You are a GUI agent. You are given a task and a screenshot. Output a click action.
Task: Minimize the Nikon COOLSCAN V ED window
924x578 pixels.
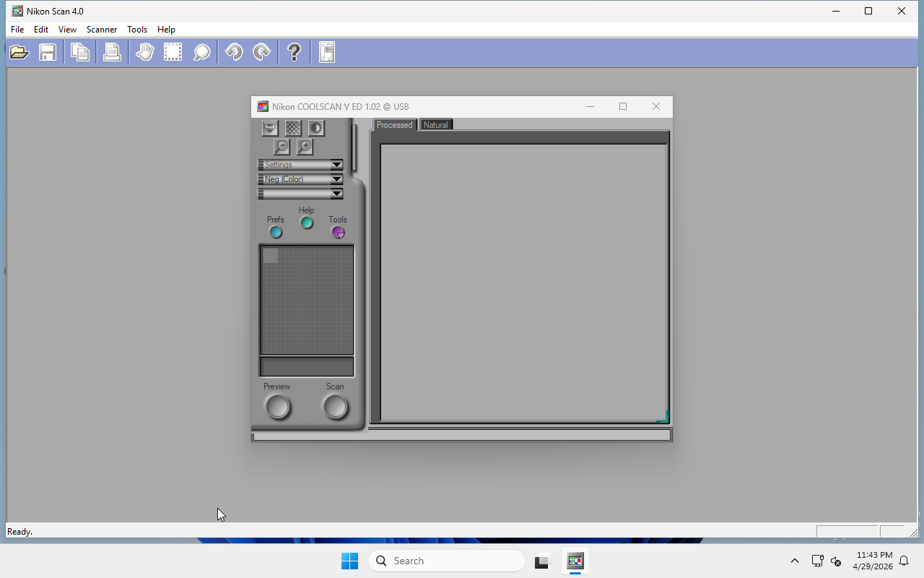[590, 106]
